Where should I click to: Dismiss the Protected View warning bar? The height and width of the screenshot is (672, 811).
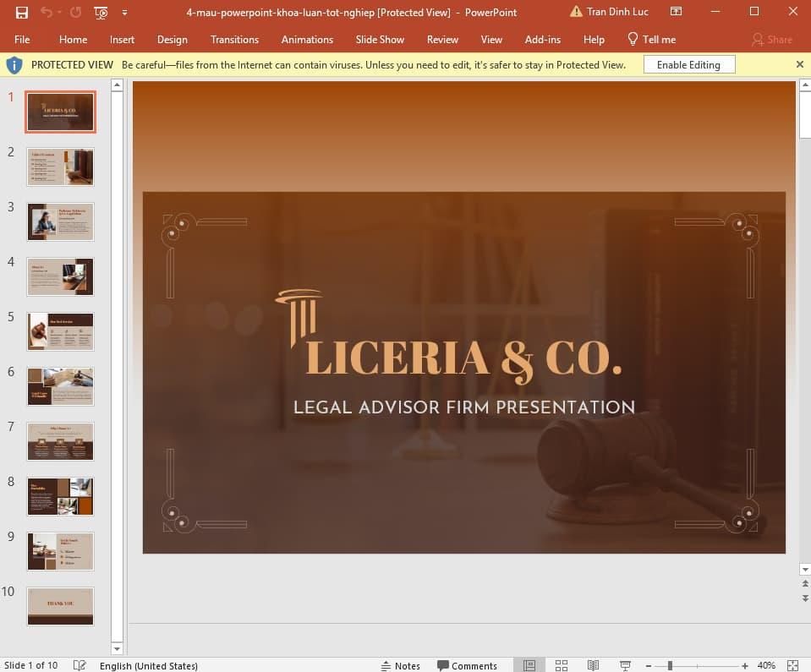799,64
